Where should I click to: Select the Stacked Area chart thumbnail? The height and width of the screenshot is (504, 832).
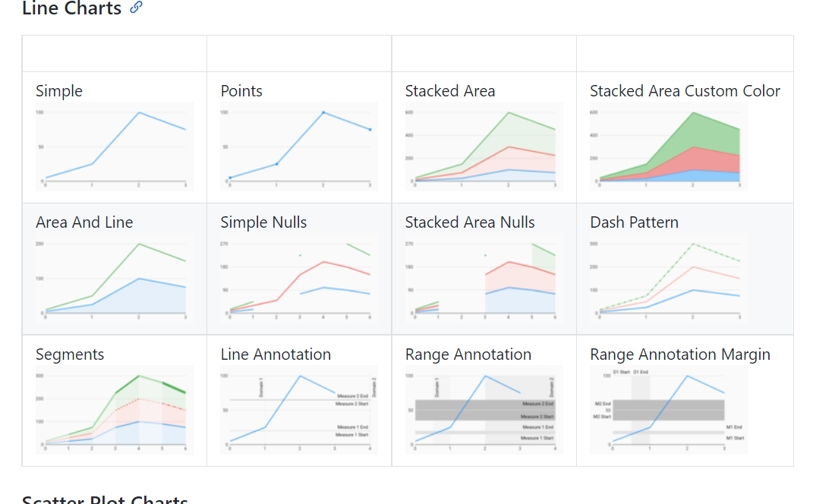(x=484, y=148)
